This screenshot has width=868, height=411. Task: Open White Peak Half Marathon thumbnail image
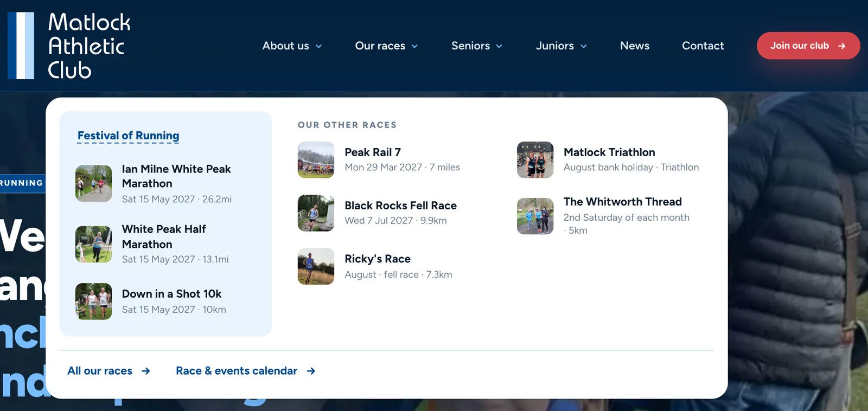93,244
